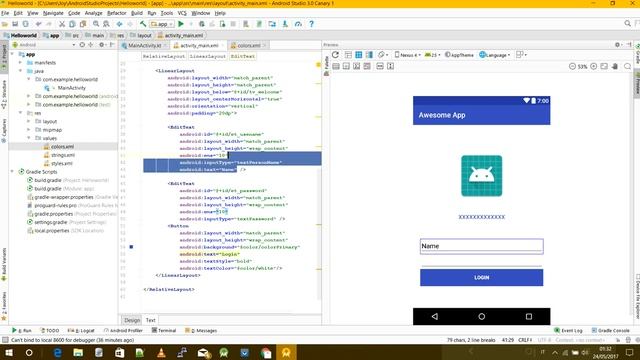
Task: Refresh the layout preview
Action: coord(335,55)
